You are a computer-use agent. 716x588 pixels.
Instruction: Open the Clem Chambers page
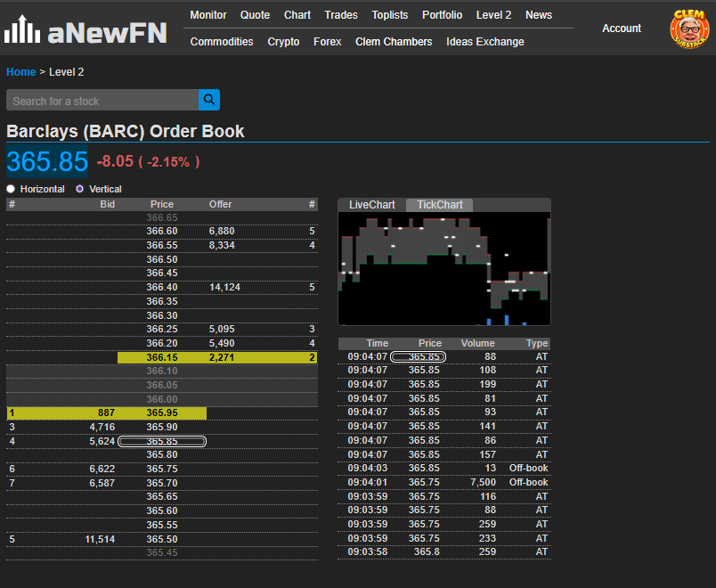394,42
